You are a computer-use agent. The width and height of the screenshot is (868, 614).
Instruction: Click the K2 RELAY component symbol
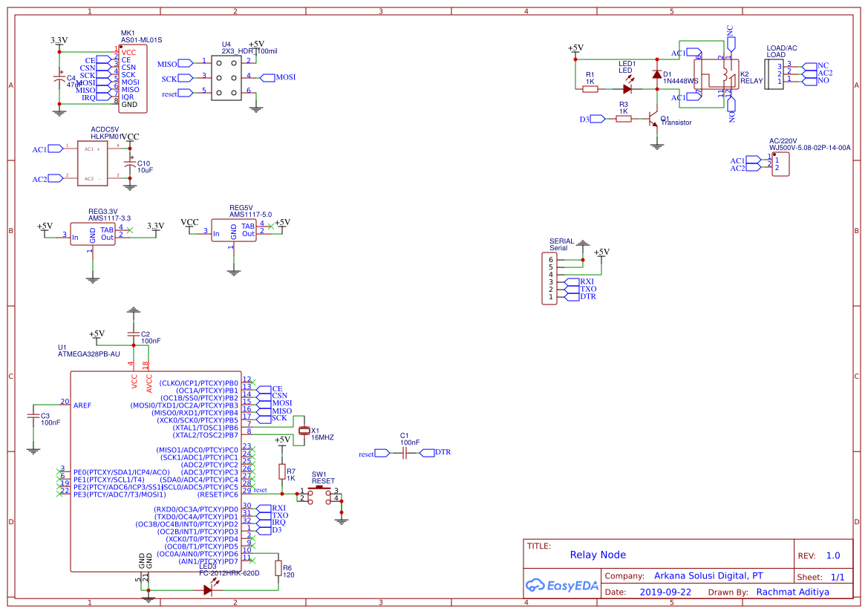[717, 74]
